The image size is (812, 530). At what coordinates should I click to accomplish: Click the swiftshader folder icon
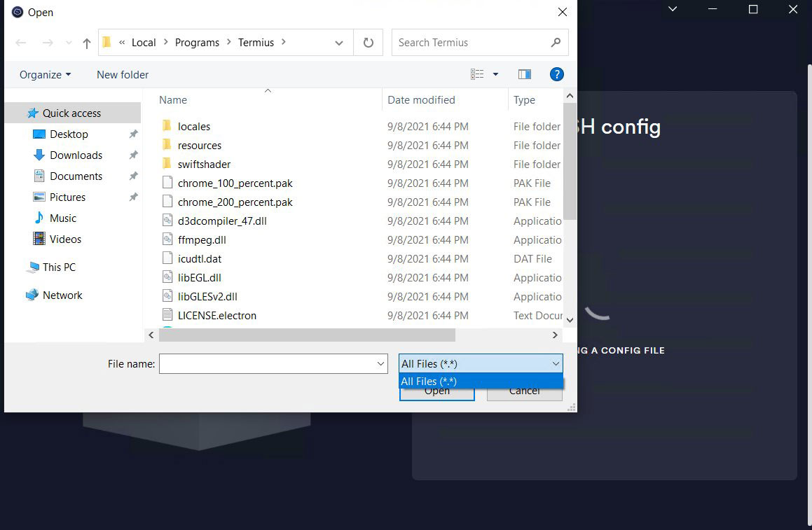(x=167, y=164)
